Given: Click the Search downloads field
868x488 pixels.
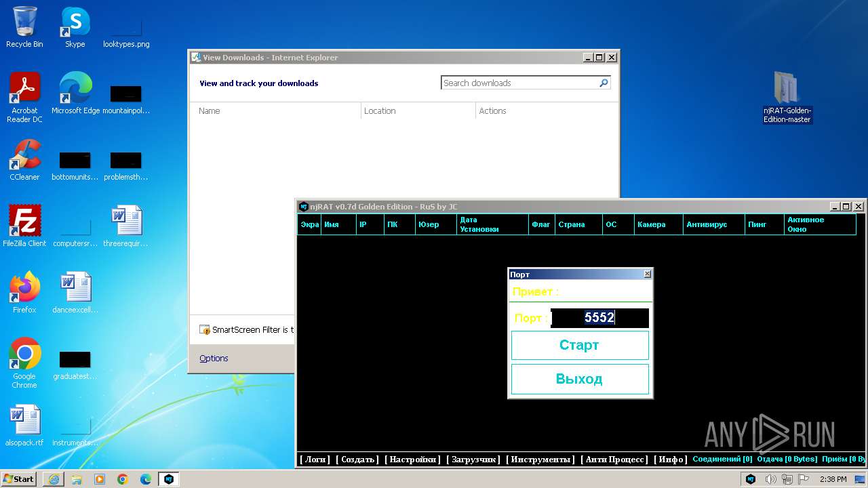Looking at the screenshot, I should click(x=519, y=83).
